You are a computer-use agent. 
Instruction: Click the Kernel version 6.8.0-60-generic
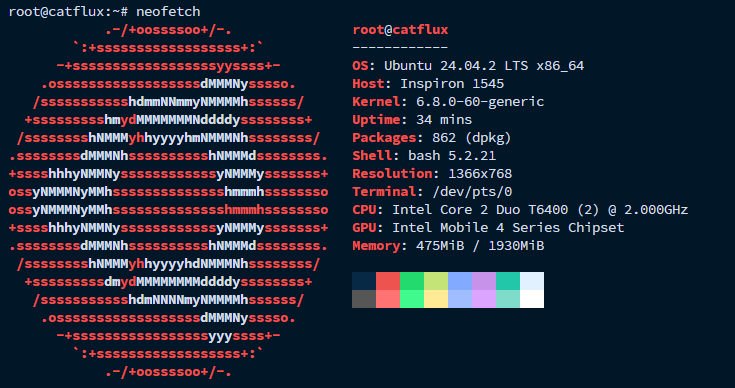pyautogui.click(x=480, y=102)
